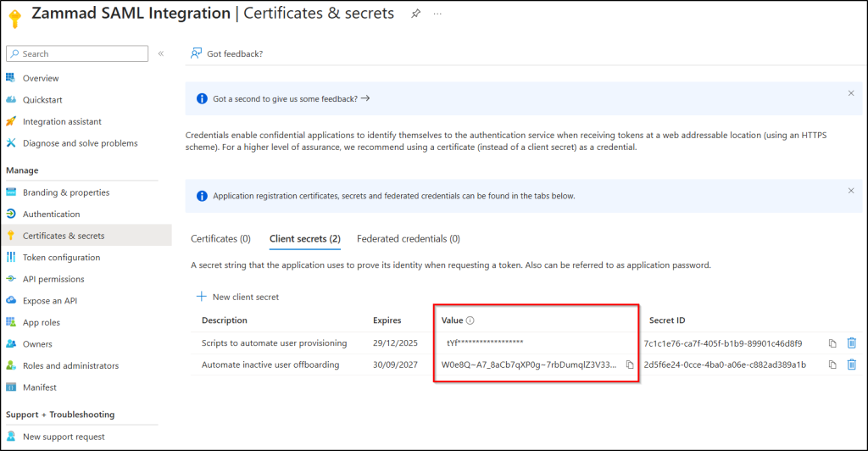Open API permissions in the sidebar

pos(53,279)
